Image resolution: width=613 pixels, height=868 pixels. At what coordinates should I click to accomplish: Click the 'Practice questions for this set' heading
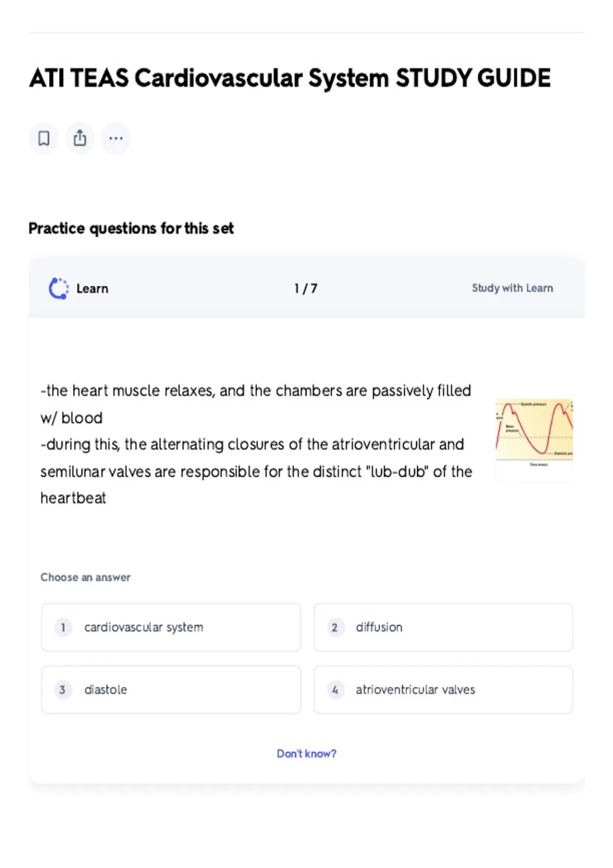pyautogui.click(x=131, y=228)
